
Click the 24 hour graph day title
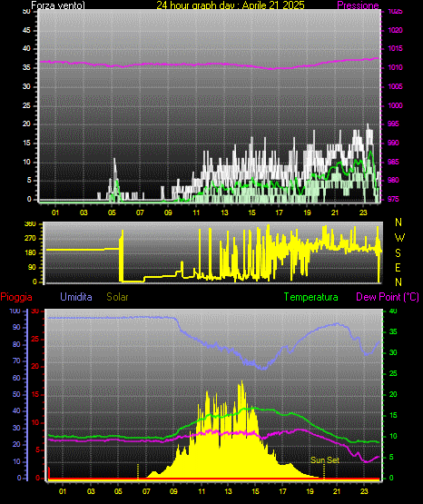(231, 5)
